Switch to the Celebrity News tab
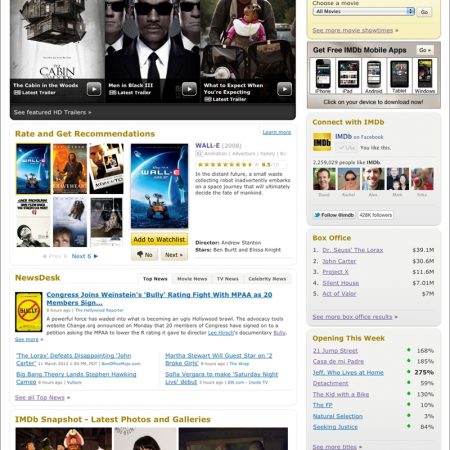450x450 pixels. click(x=267, y=279)
